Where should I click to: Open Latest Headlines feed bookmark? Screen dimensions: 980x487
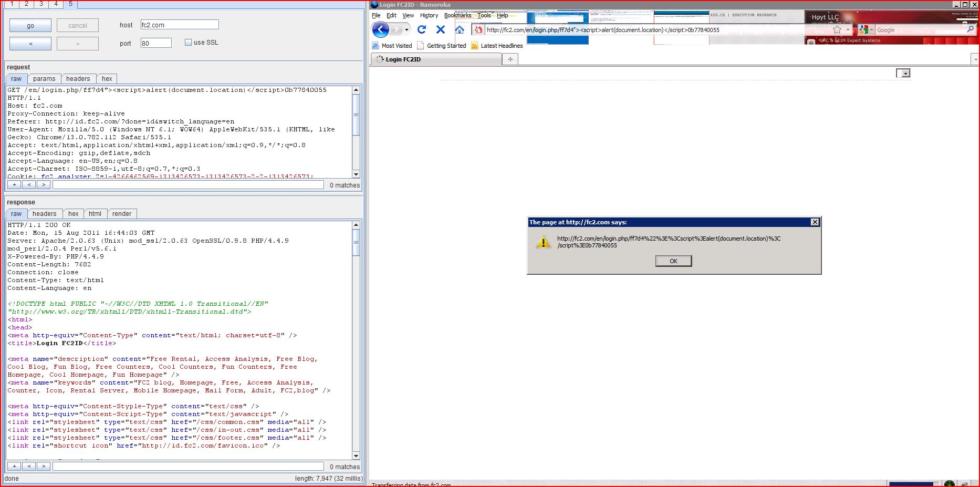[497, 46]
